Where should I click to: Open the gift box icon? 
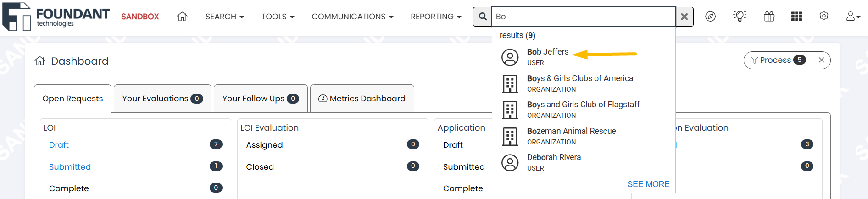point(769,17)
